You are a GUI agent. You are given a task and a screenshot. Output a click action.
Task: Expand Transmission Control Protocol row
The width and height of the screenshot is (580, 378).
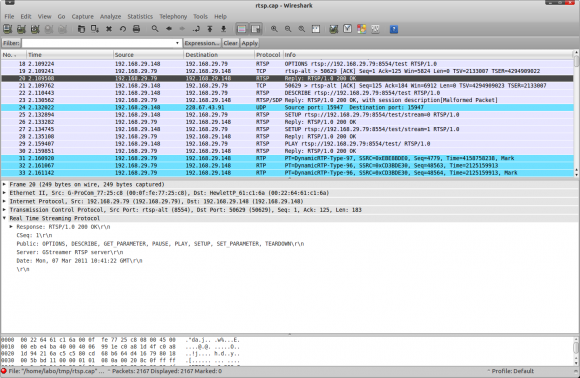click(x=4, y=210)
